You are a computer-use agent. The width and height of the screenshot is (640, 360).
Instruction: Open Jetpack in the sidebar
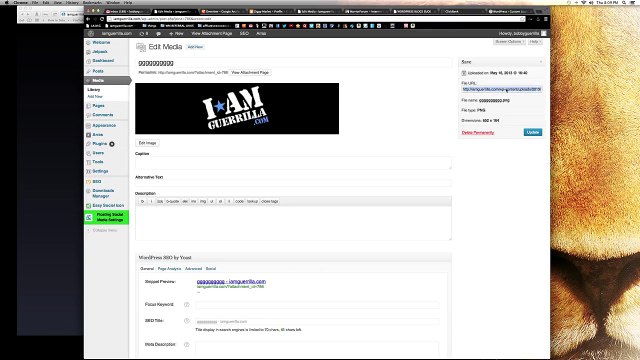point(100,51)
